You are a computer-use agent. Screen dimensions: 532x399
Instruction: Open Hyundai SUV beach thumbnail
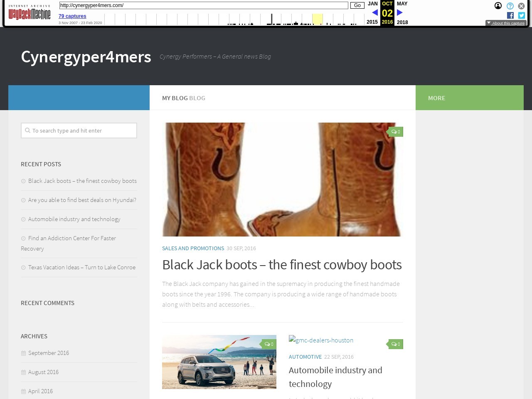(x=219, y=362)
